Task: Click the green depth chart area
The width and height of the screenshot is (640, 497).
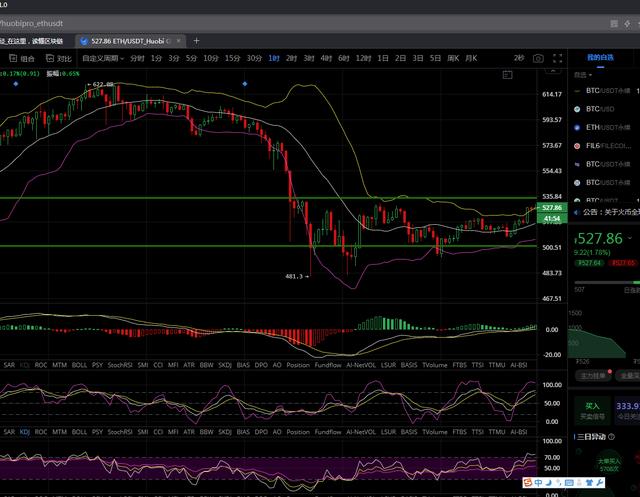Action: [596, 344]
